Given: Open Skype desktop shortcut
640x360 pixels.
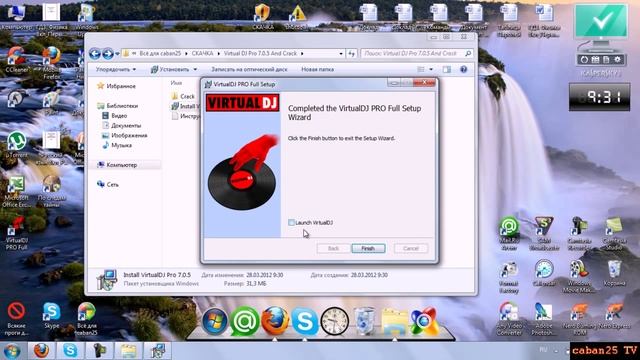Looking at the screenshot, I should (x=51, y=315).
